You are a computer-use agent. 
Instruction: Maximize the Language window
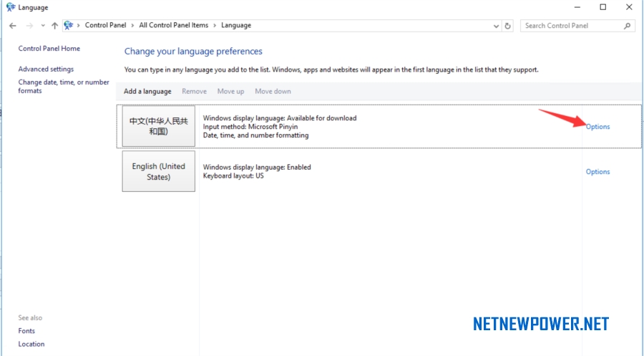(x=603, y=7)
